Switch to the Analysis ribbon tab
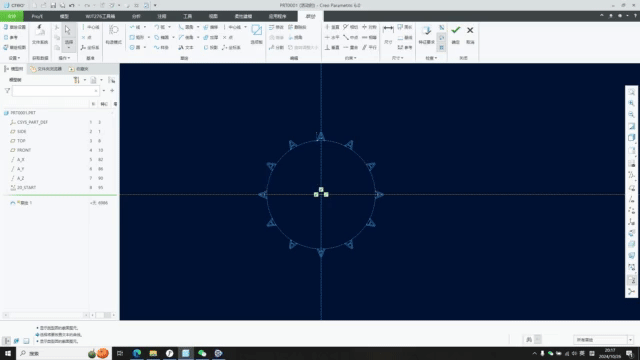Image resolution: width=640 pixels, height=360 pixels. coord(136,16)
